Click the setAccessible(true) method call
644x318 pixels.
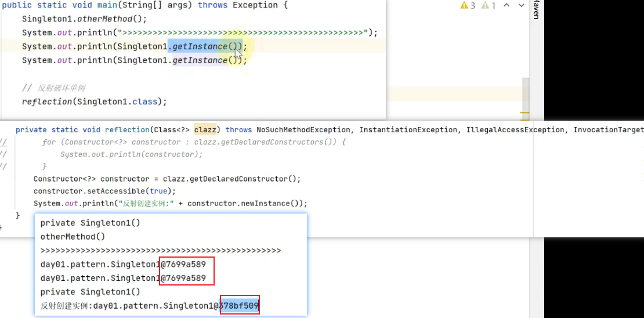click(104, 191)
